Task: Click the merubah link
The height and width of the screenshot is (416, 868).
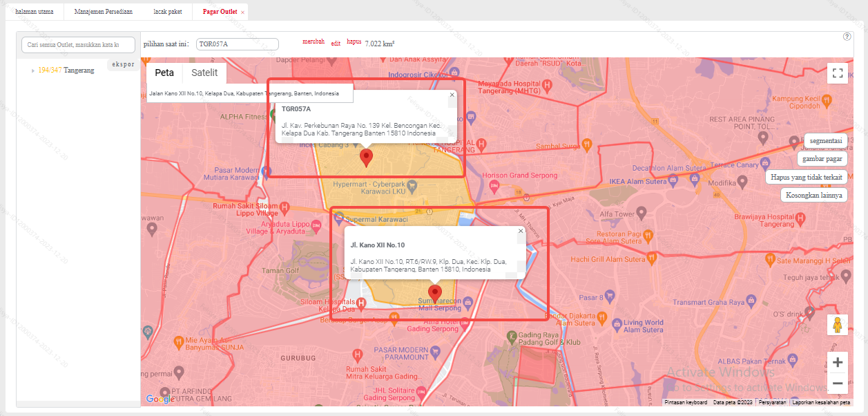Action: pyautogui.click(x=314, y=41)
